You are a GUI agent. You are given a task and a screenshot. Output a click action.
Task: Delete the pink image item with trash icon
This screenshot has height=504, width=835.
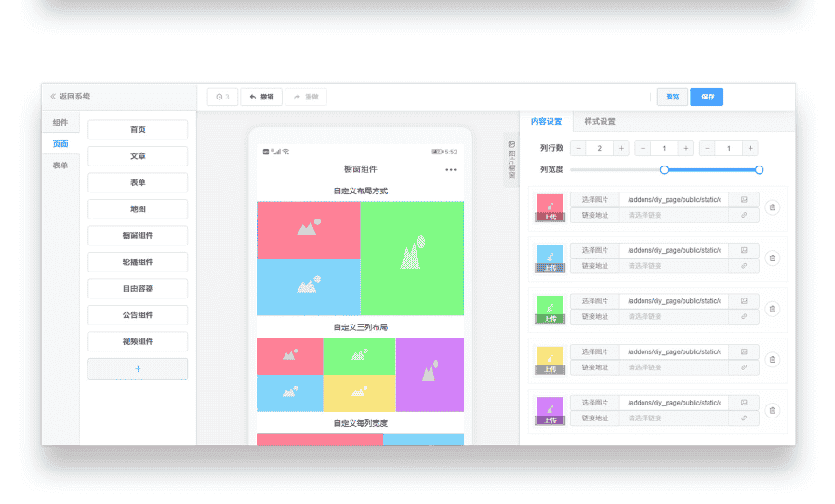(x=772, y=207)
